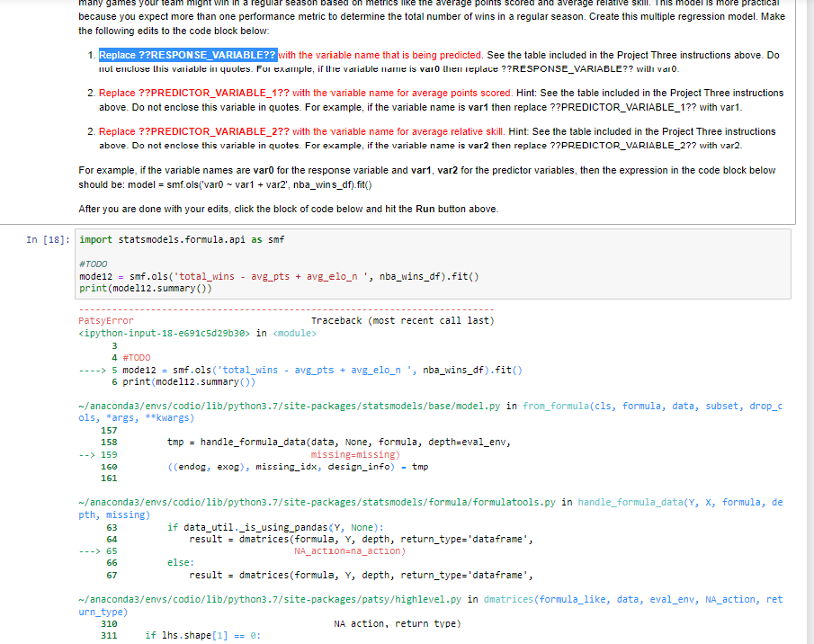Viewport: 814px width, 644px height.
Task: Click the traceback line number 157
Action: [x=109, y=430]
